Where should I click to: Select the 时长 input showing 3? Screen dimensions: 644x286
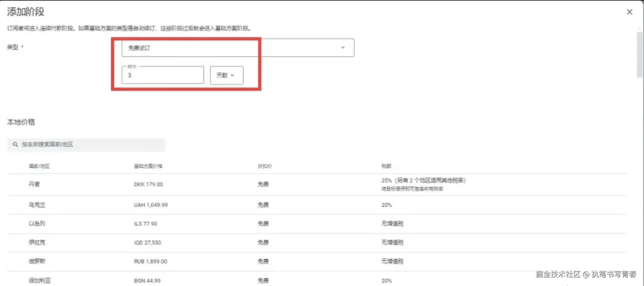(x=162, y=75)
